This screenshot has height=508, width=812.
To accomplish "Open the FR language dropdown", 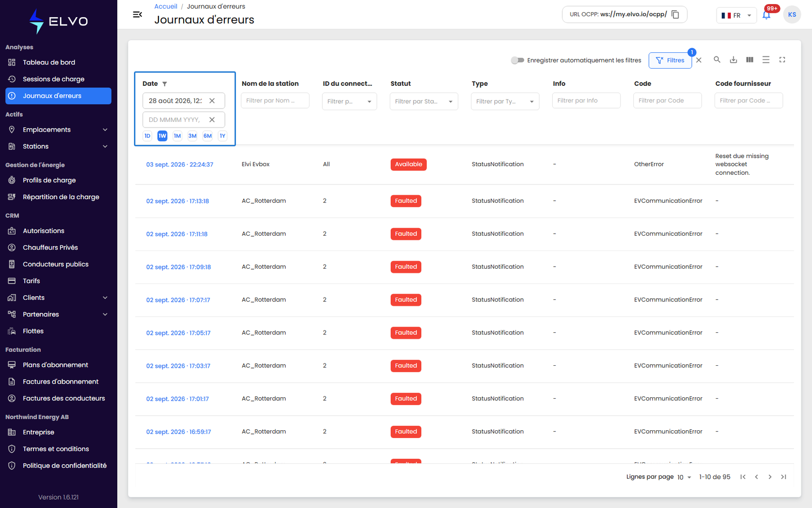I will [x=736, y=15].
